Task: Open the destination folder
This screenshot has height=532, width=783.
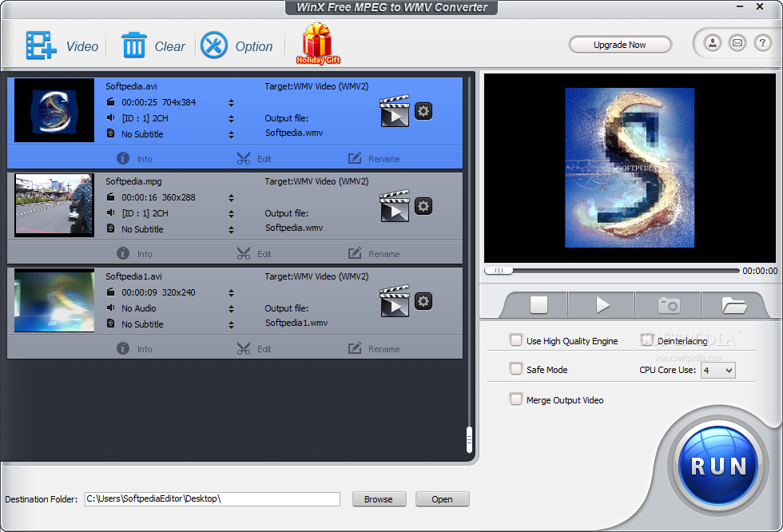Action: coord(442,499)
